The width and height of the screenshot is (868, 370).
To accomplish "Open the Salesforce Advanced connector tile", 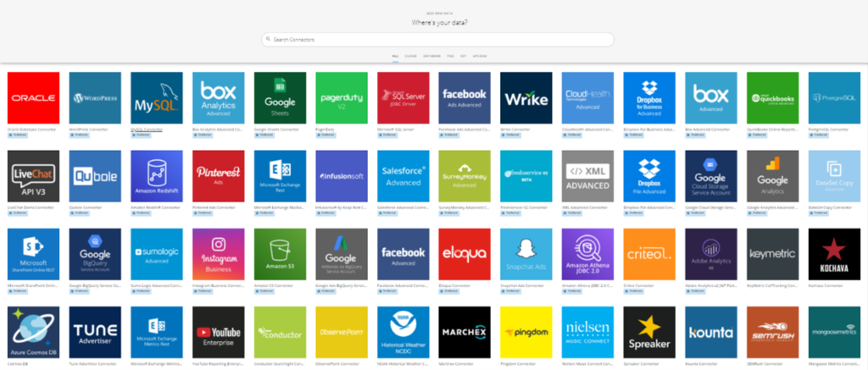I will (x=403, y=176).
